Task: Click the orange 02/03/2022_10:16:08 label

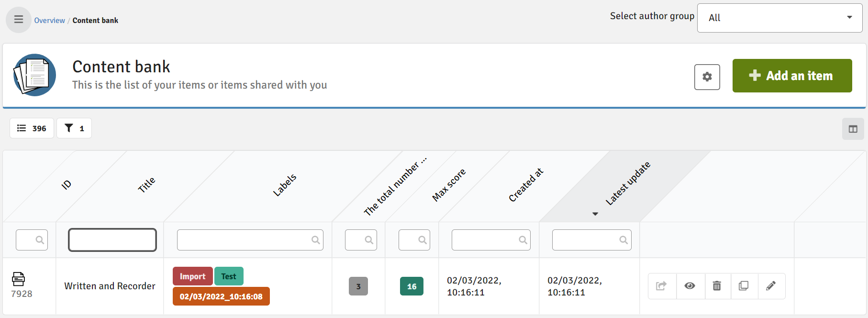Action: coord(221,296)
